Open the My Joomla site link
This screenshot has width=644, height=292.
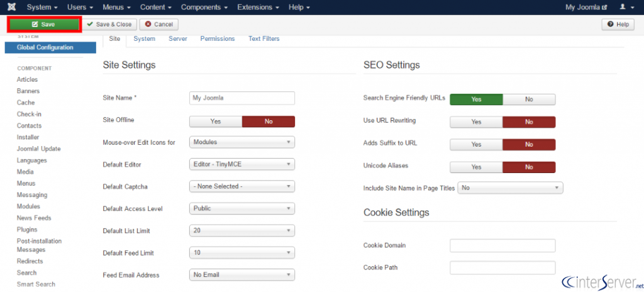coord(586,7)
